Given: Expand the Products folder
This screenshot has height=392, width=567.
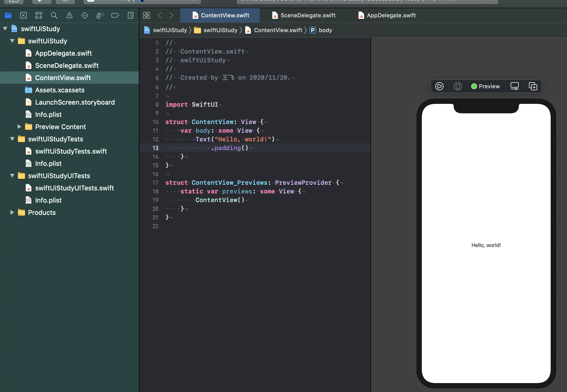Looking at the screenshot, I should coord(12,212).
